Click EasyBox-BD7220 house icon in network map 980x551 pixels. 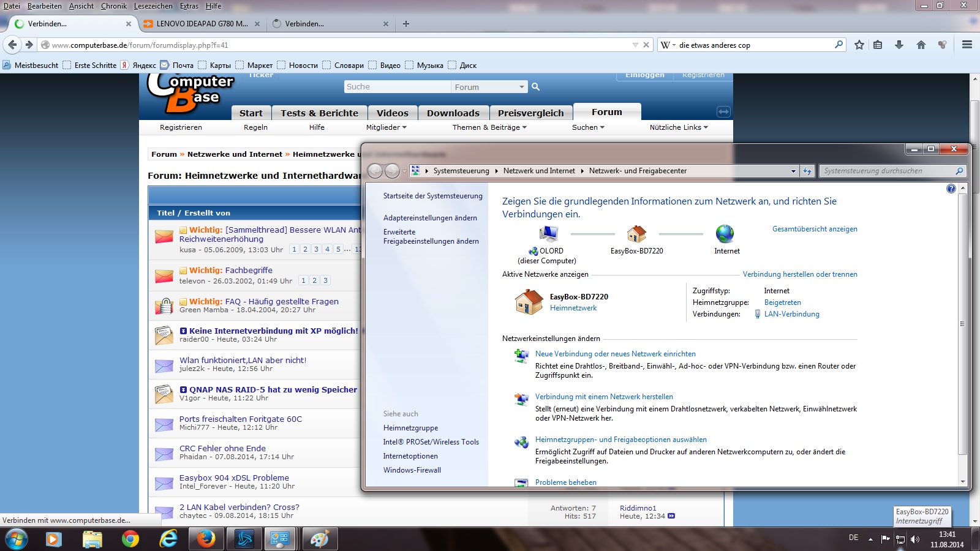pyautogui.click(x=636, y=233)
